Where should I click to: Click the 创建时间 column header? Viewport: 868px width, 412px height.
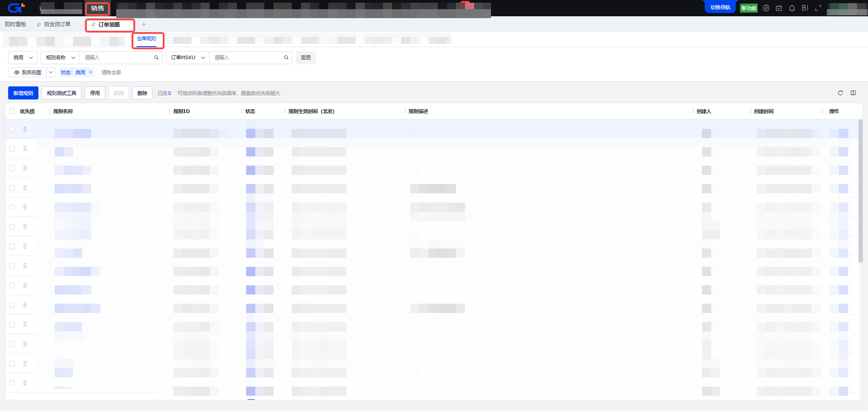tap(764, 111)
